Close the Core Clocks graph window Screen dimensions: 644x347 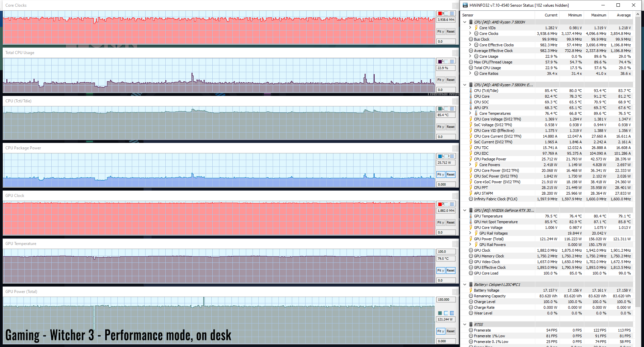[x=455, y=5]
